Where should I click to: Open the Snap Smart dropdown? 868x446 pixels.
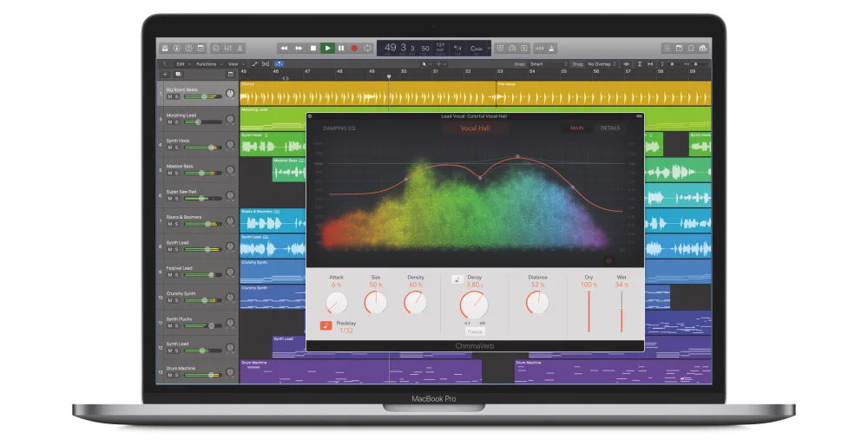pyautogui.click(x=548, y=64)
